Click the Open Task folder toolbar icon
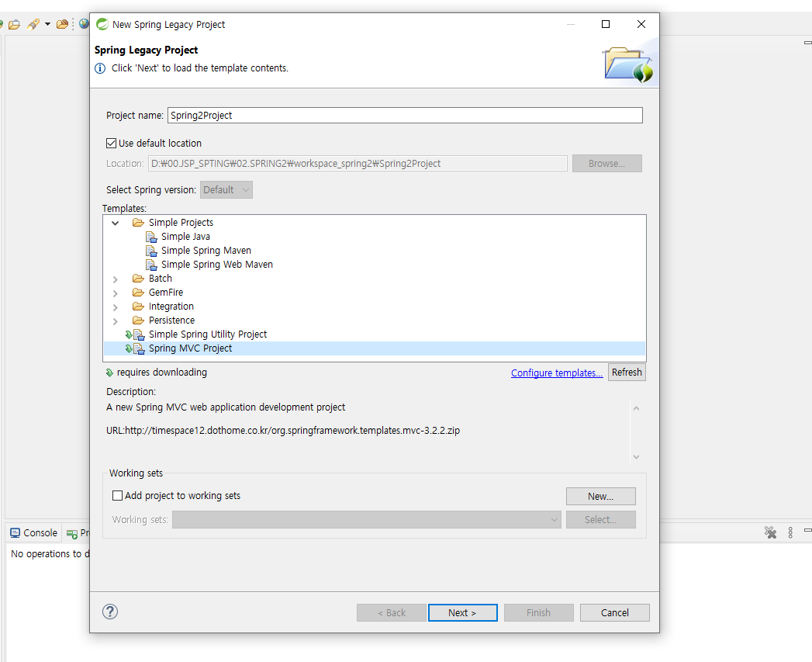Screen dimensions: 812x662 click(x=62, y=24)
